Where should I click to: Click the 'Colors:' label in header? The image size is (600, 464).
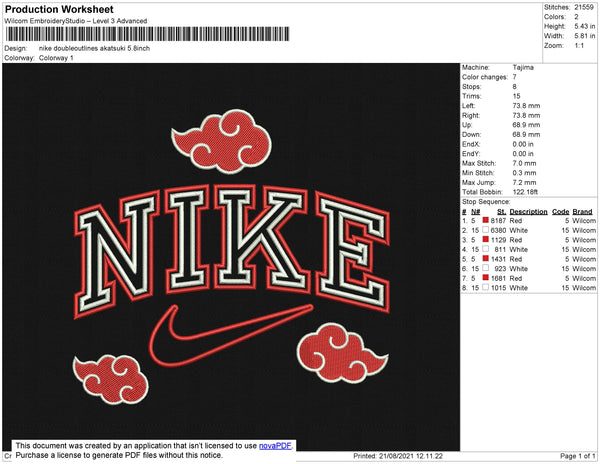click(x=555, y=17)
